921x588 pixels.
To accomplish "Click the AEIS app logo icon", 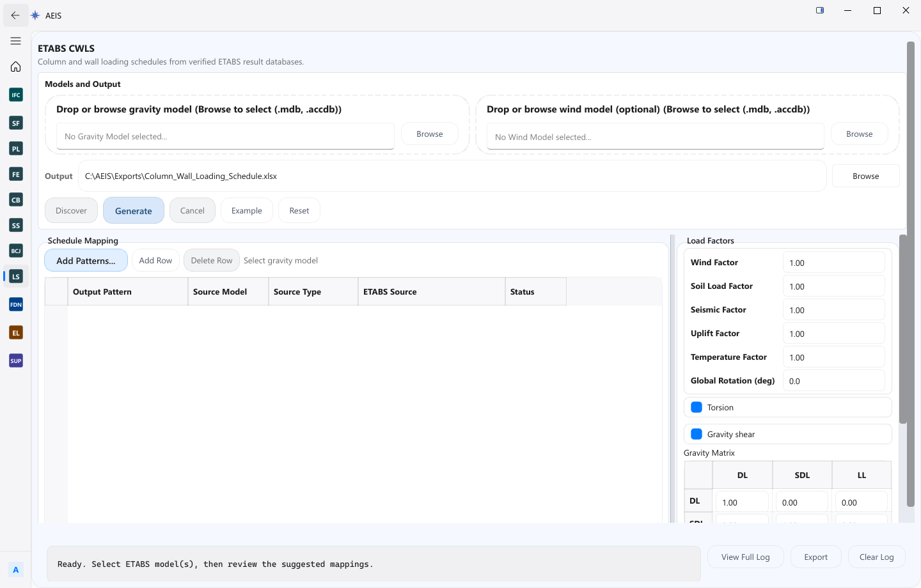I will pos(36,15).
